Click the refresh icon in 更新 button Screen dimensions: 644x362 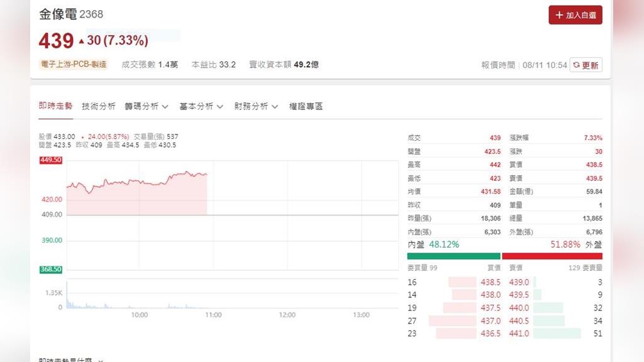(576, 65)
